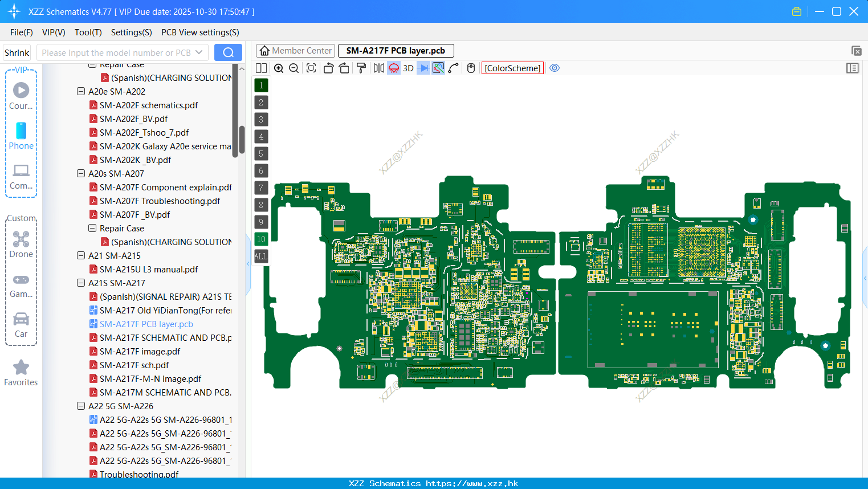Zoom out of the PCB view

click(x=294, y=68)
